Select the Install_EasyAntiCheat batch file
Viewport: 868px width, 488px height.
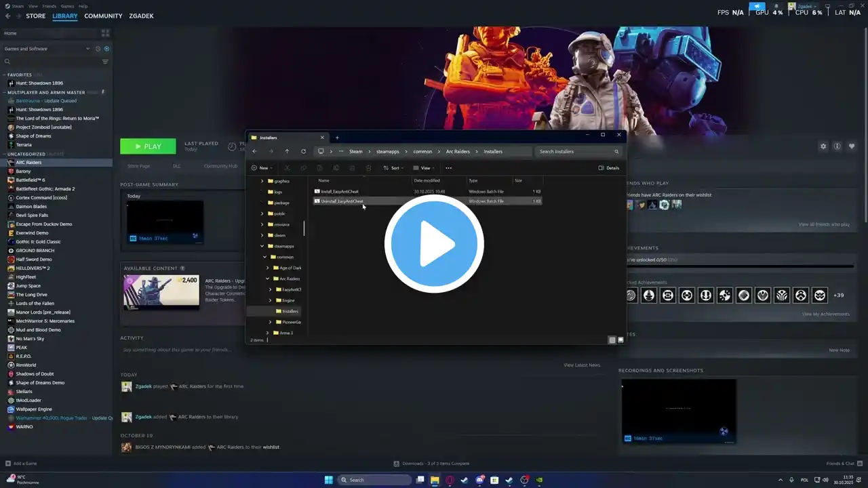pyautogui.click(x=340, y=192)
